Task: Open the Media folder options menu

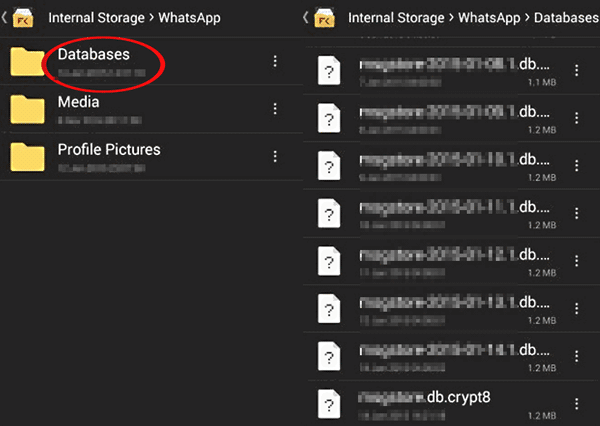Action: point(275,109)
